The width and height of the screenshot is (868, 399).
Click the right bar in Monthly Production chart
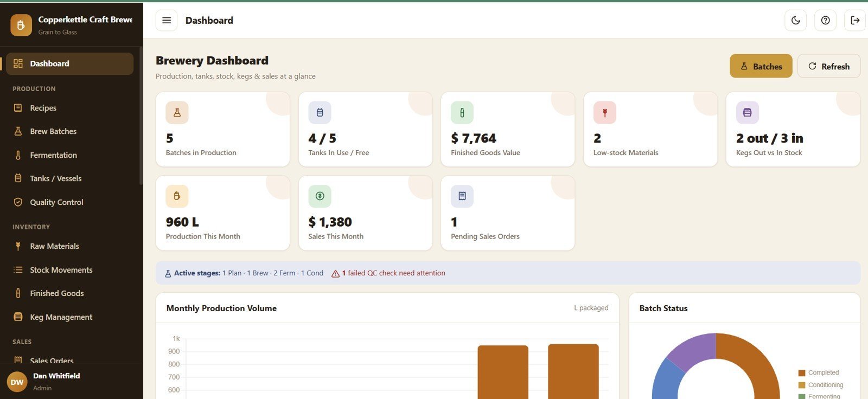(573, 371)
